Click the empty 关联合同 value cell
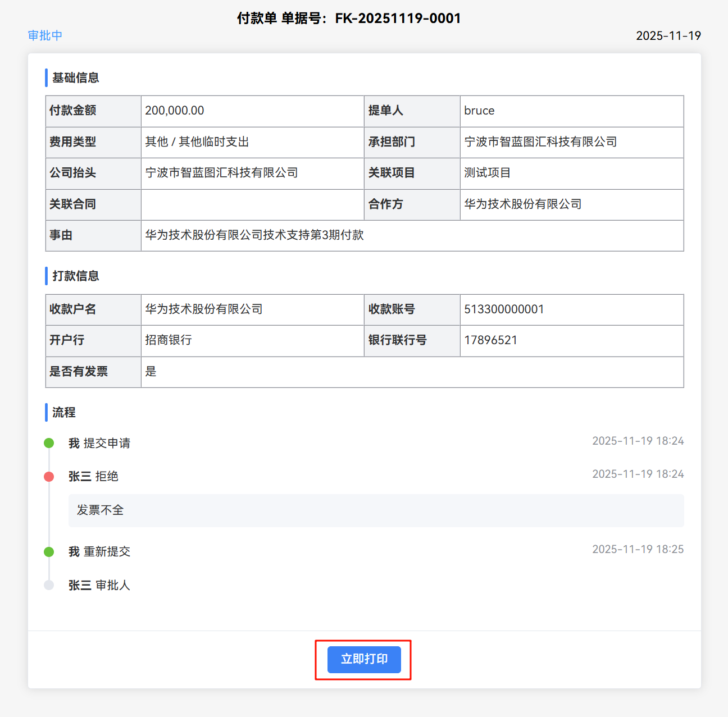The image size is (728, 717). 252,204
